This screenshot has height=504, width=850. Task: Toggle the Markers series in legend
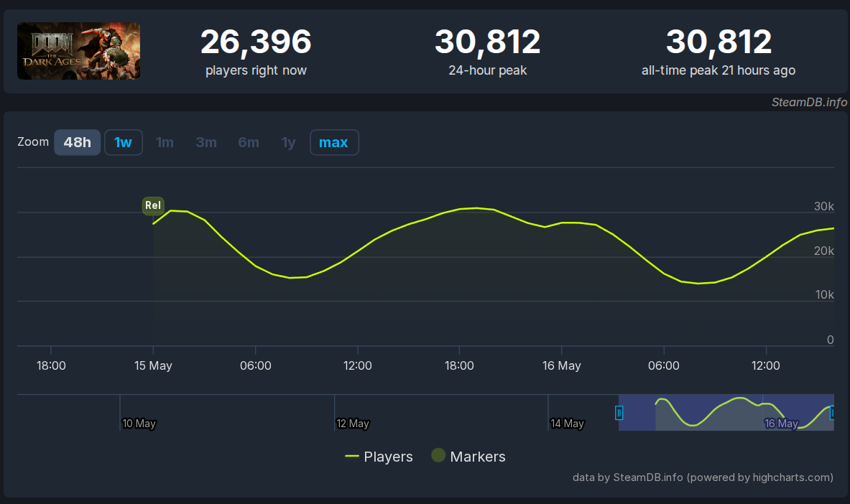tap(468, 457)
